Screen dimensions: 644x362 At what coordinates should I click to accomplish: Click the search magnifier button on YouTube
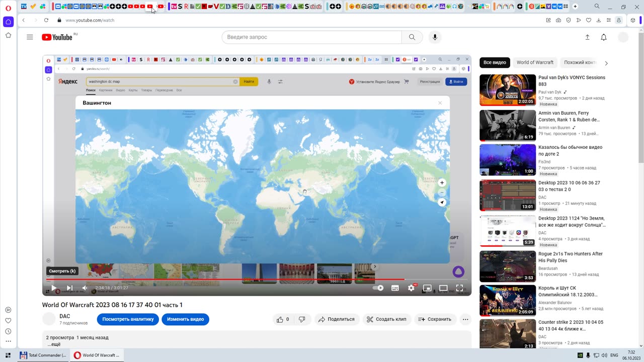(x=412, y=37)
